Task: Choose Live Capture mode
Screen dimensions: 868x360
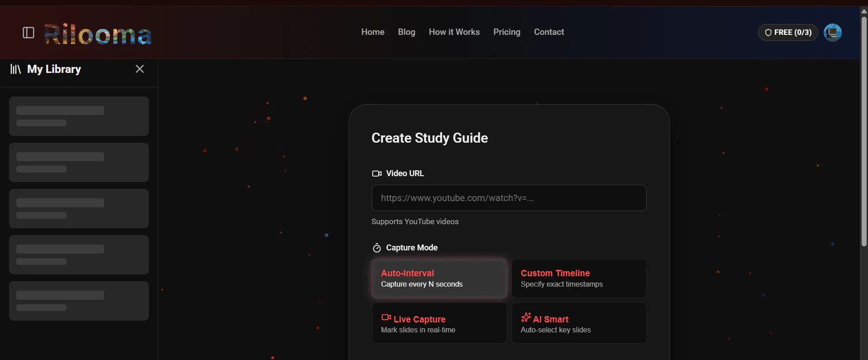Action: click(x=439, y=323)
